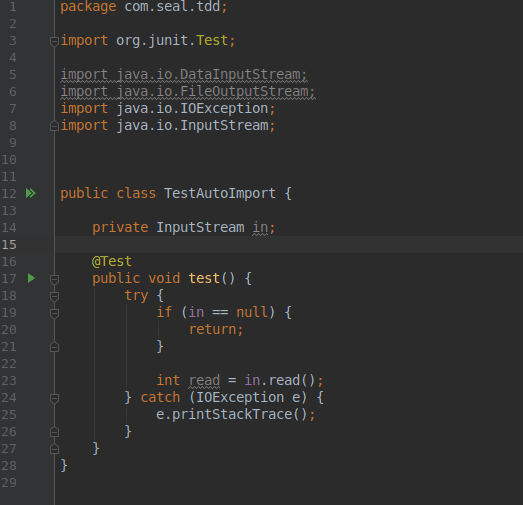Click the try keyword
Image resolution: width=523 pixels, height=505 pixels.
tap(136, 296)
